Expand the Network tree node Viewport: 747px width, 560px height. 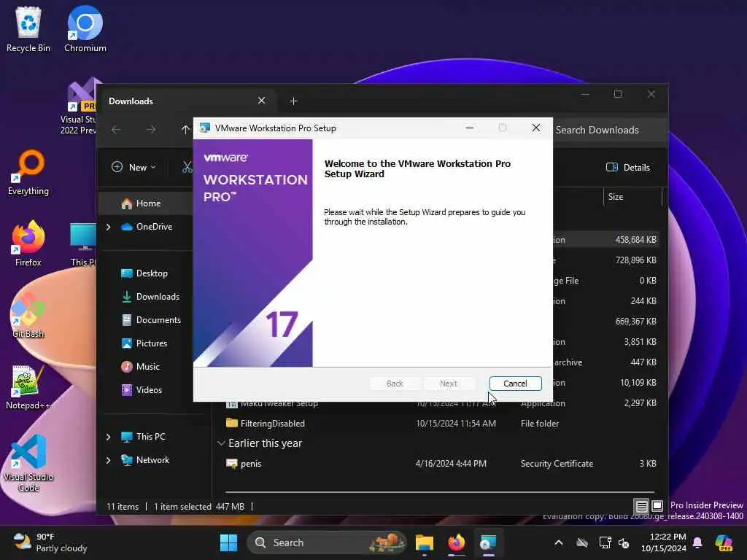(x=108, y=460)
